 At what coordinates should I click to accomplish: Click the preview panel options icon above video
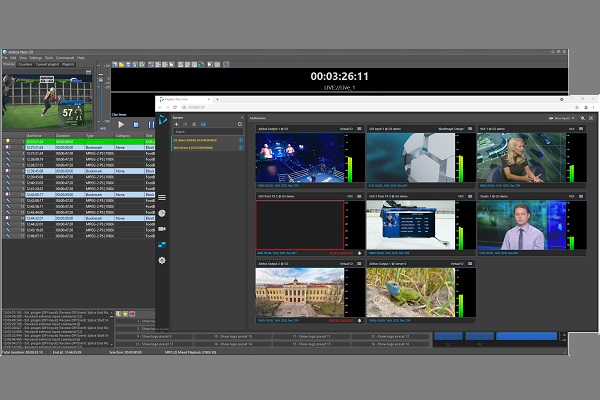pyautogui.click(x=88, y=72)
